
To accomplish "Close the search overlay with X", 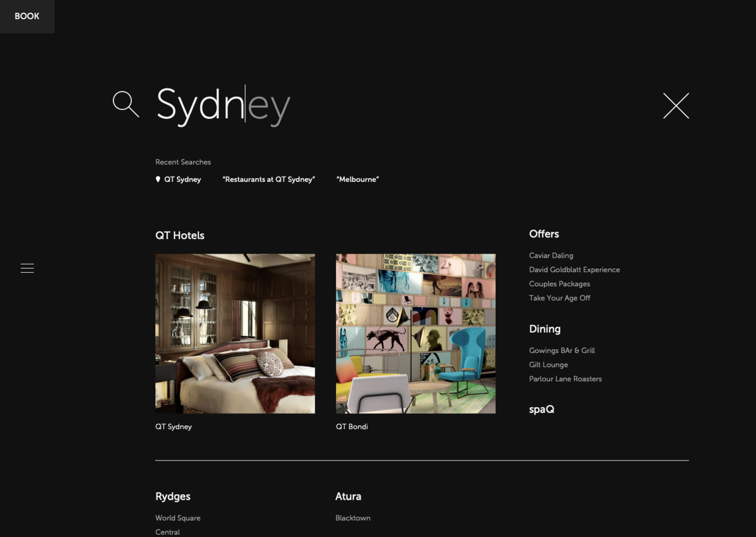I will [676, 106].
